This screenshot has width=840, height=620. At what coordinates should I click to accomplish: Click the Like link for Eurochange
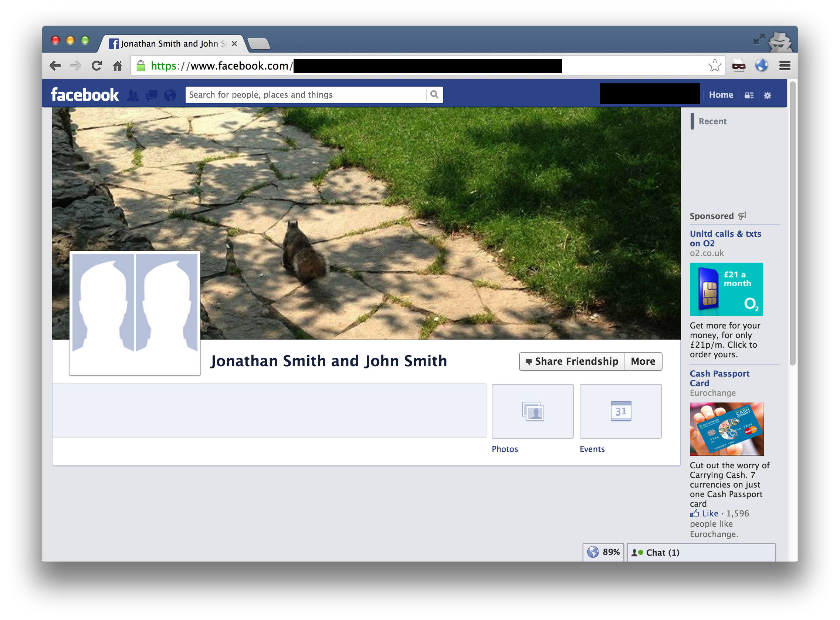[x=710, y=513]
